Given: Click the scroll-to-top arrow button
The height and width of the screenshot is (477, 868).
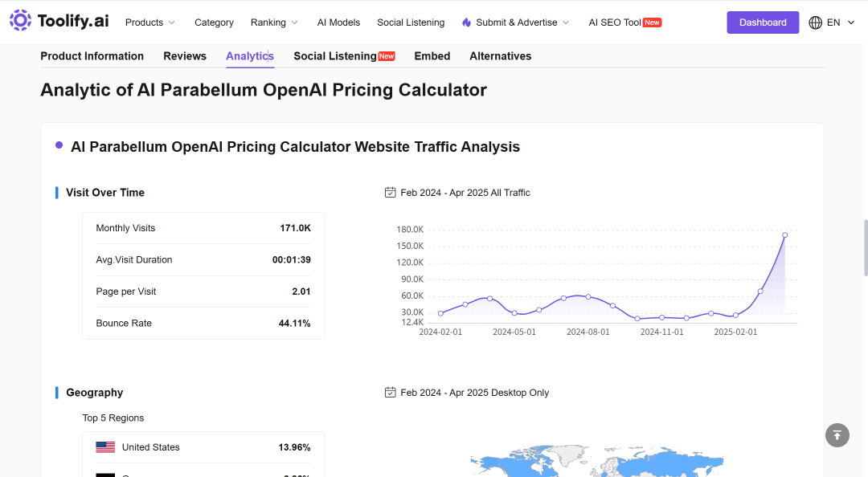Looking at the screenshot, I should point(837,435).
